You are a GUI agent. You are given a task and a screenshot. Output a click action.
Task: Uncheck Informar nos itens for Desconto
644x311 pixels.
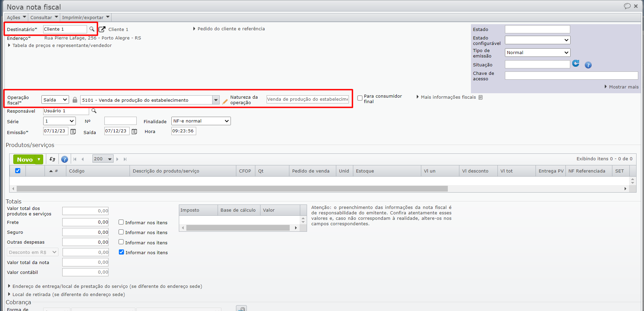(x=121, y=252)
